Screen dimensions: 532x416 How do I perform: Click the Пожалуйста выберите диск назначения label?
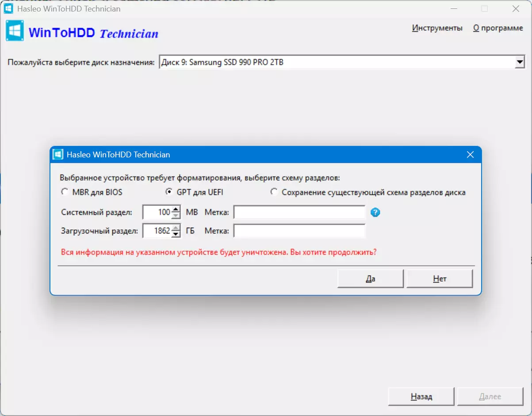[x=81, y=63]
